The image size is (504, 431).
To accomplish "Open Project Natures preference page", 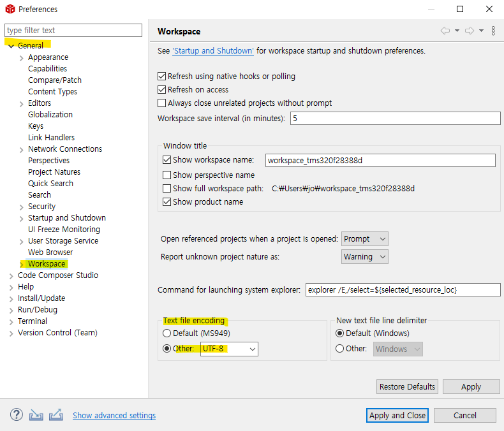I will tap(54, 172).
